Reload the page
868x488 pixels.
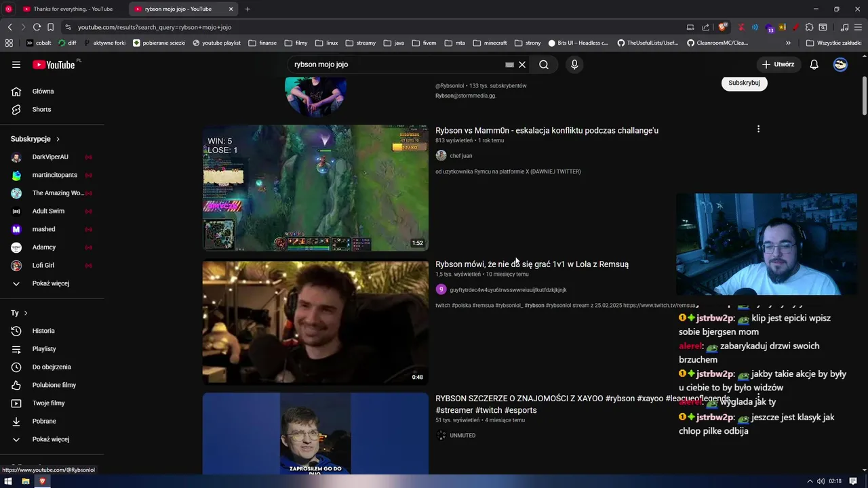(37, 27)
